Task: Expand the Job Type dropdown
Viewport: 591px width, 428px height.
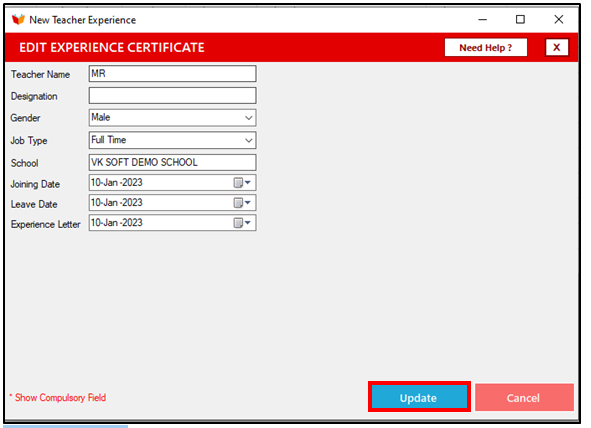Action: click(x=248, y=141)
